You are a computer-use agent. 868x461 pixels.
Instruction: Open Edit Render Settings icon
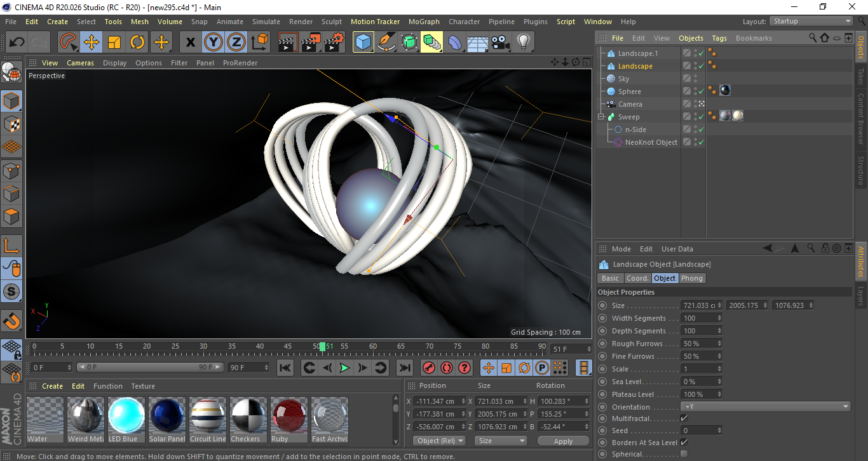[334, 43]
